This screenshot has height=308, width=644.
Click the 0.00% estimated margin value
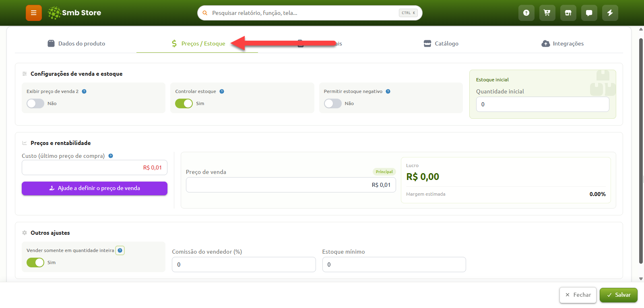598,194
